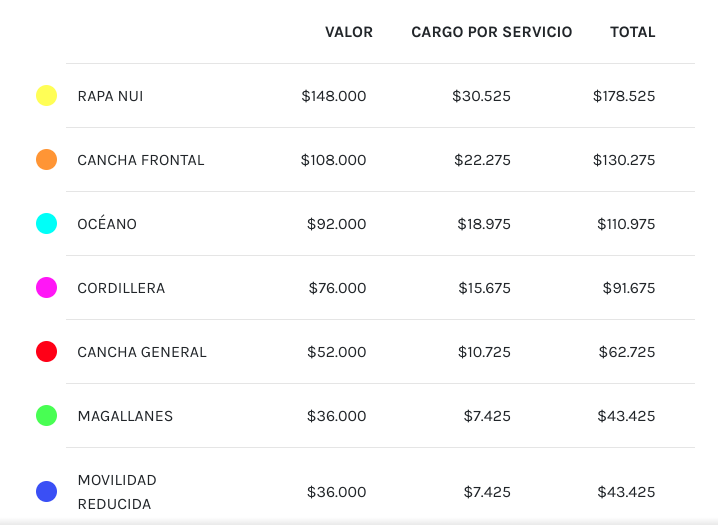
Task: Click the CORDILLERA ticket name
Action: pyautogui.click(x=121, y=288)
